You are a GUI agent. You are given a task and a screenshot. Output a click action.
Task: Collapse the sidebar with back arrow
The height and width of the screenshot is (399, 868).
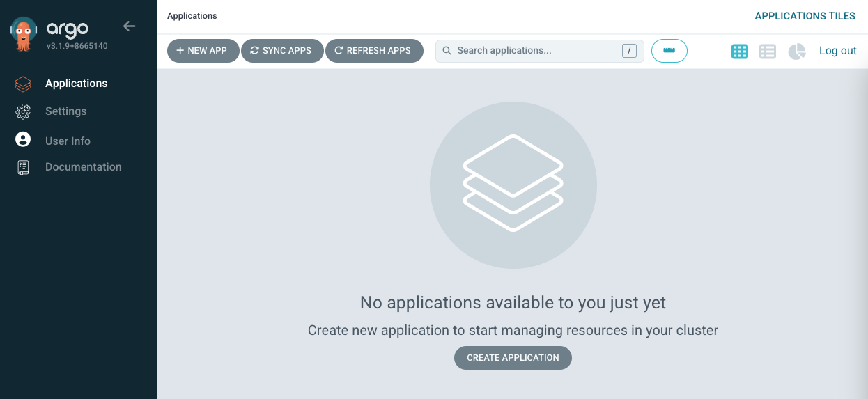[129, 26]
